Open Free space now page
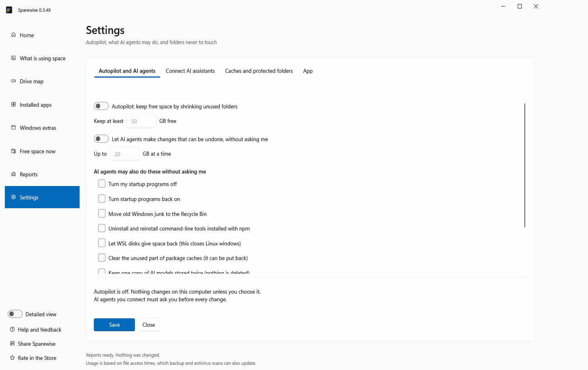 click(42, 151)
